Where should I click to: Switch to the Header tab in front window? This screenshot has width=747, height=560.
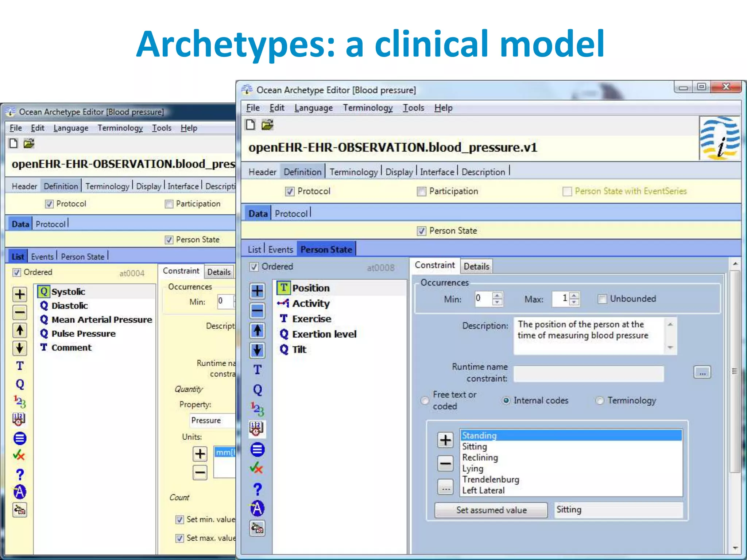(262, 172)
